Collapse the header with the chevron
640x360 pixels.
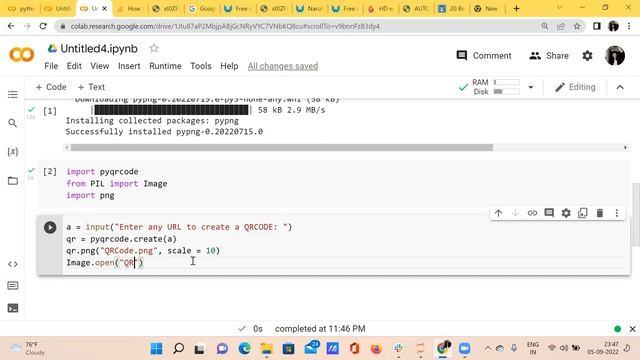coord(620,87)
